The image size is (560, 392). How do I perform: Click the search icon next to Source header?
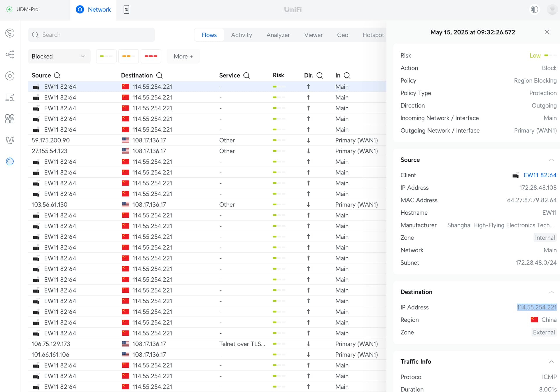tap(57, 76)
